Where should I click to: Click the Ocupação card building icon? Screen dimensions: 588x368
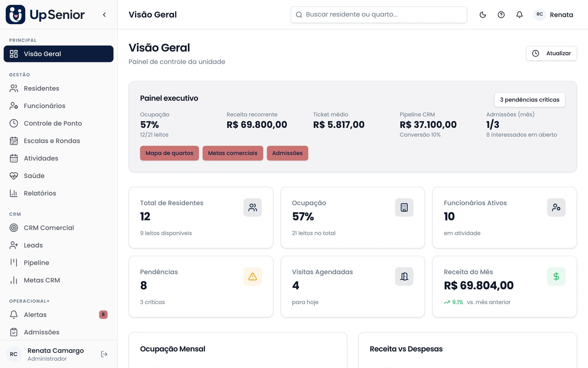(x=404, y=208)
